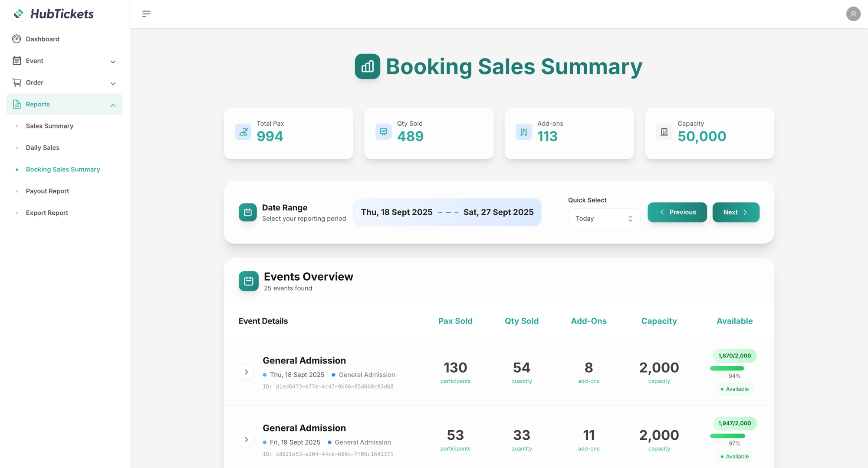Click the Qty Sold card icon
The image size is (868, 468).
(x=383, y=132)
